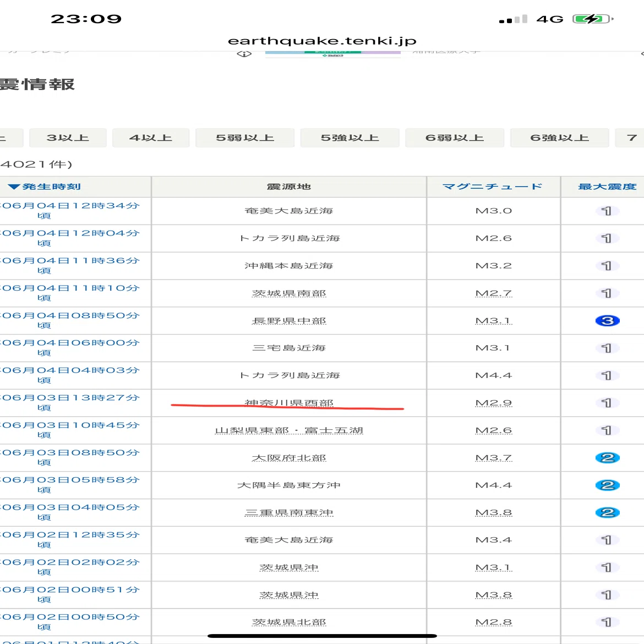This screenshot has height=644, width=644.
Task: Tap the battery charging status icon
Action: (x=593, y=19)
